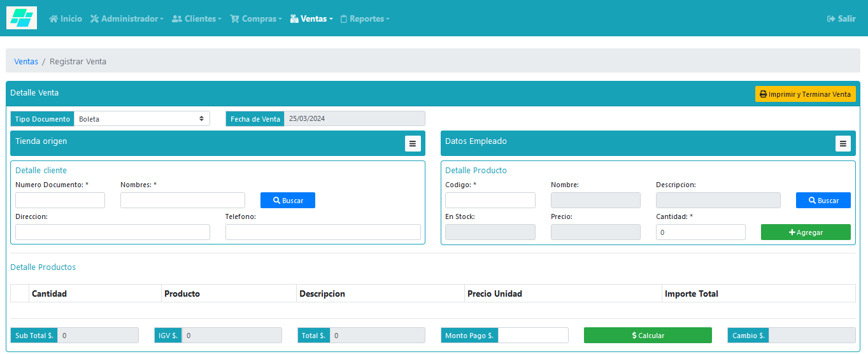Expand the Clientes menu

pyautogui.click(x=197, y=19)
